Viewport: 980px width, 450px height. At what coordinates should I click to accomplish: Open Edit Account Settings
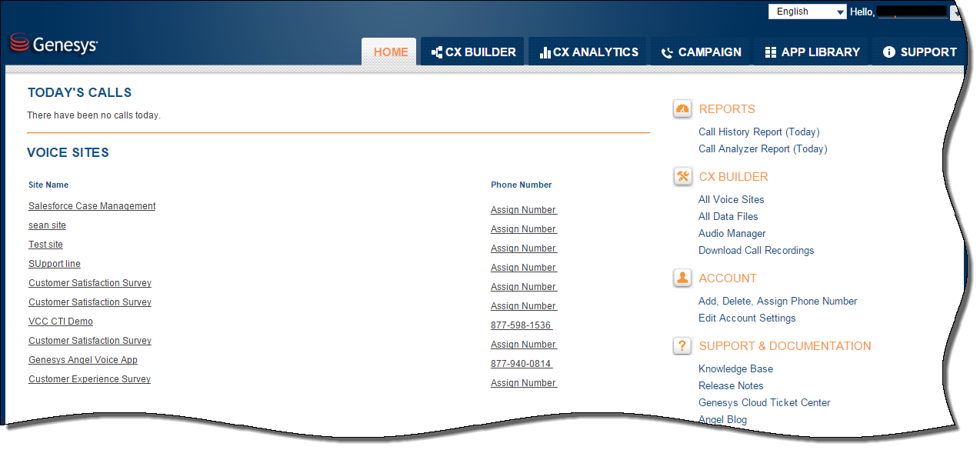pyautogui.click(x=747, y=318)
